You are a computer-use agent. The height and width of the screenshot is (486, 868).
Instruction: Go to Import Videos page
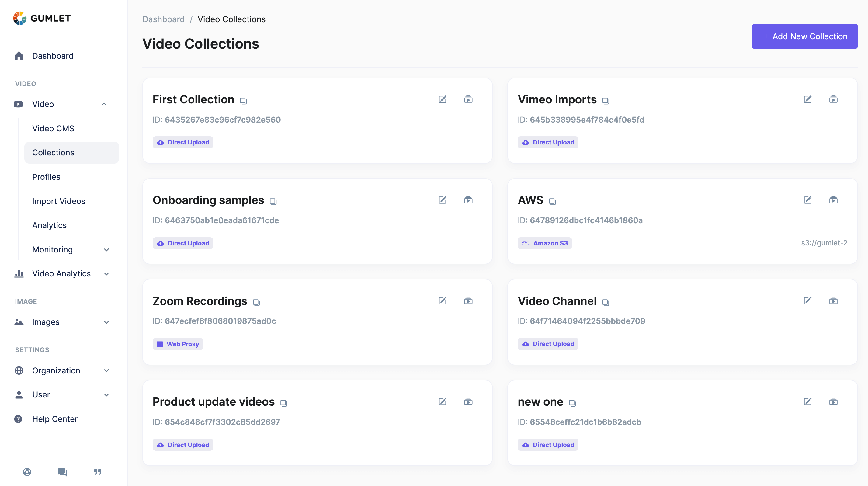(59, 201)
